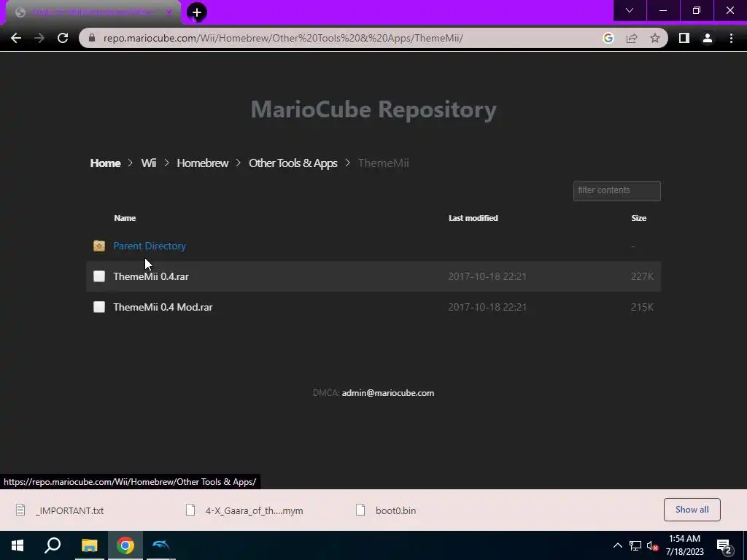The height and width of the screenshot is (560, 747).
Task: Click the 215K size value
Action: point(642,307)
